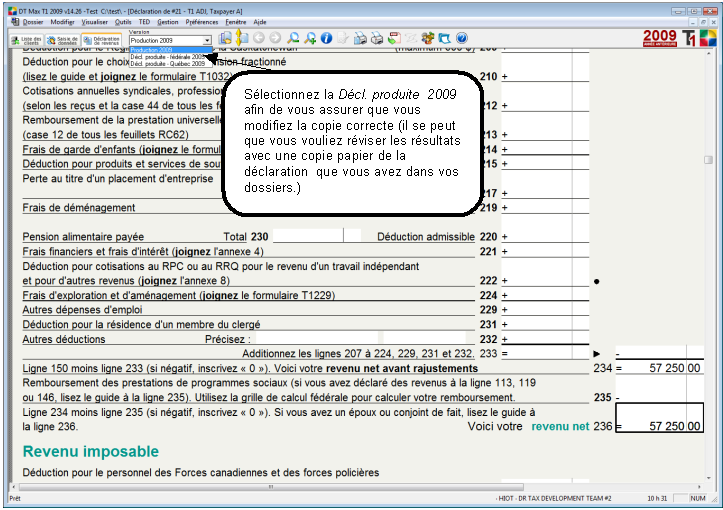Open the Préférences menu
The image size is (723, 510).
pos(201,21)
